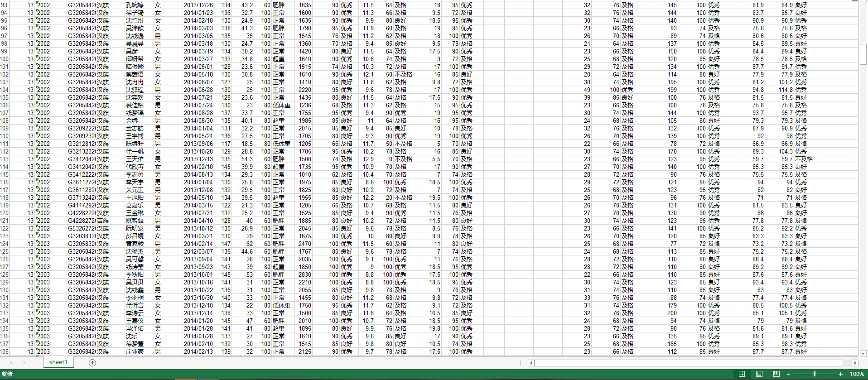Select date cell 2013/12/26
Viewport: 868px width, 380px height.
tap(198, 5)
